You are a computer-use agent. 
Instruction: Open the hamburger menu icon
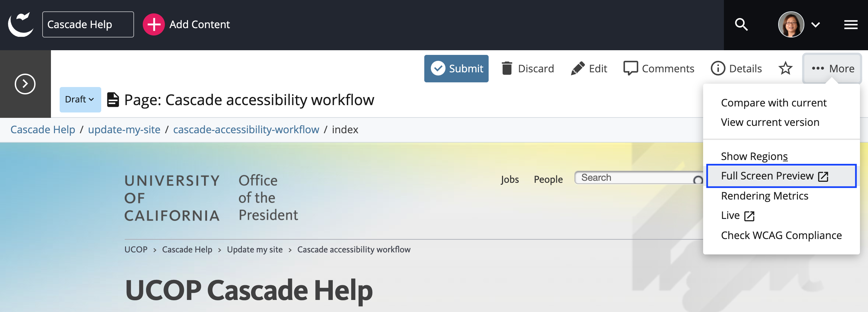point(851,24)
